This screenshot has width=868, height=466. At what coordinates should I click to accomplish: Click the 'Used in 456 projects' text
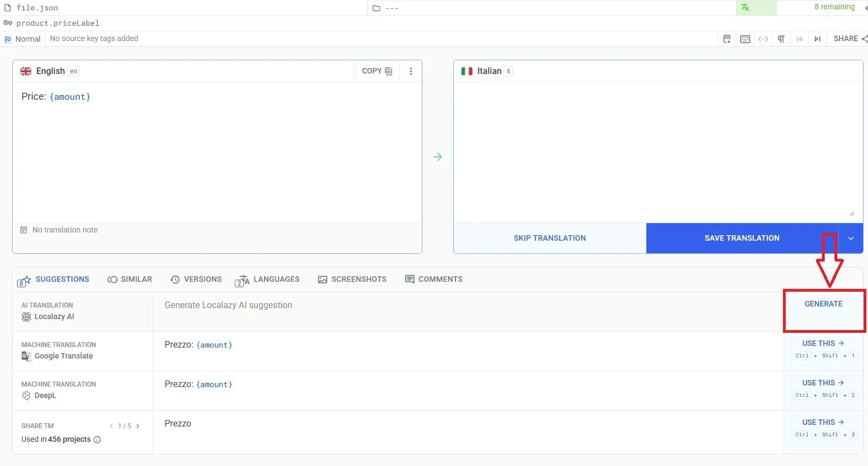click(56, 440)
